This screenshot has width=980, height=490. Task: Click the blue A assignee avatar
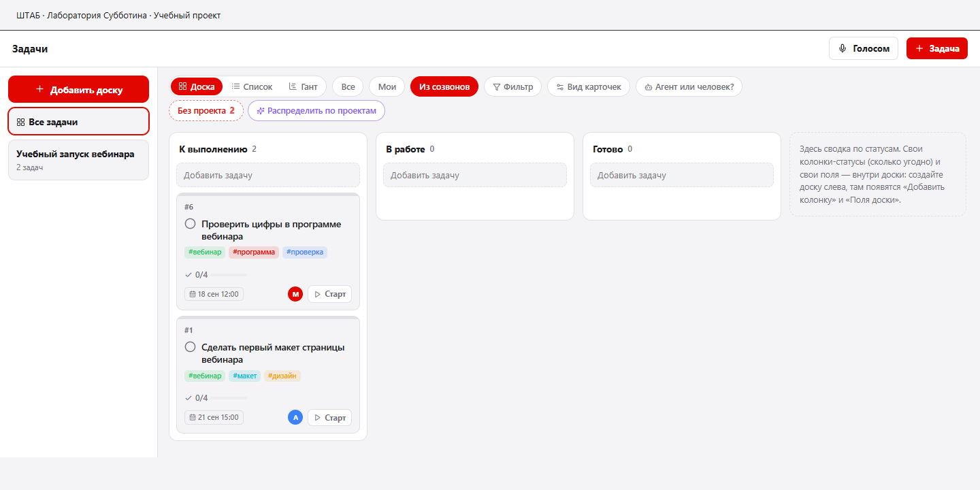click(x=295, y=417)
